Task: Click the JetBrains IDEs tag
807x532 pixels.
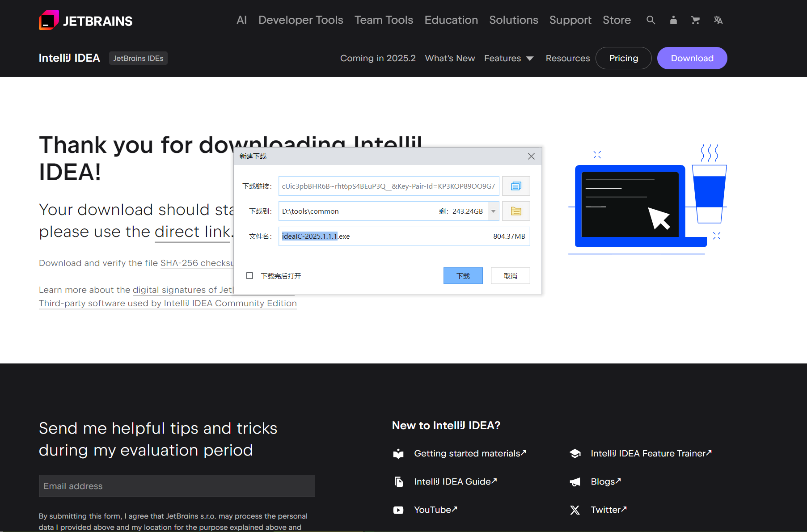Action: pos(138,58)
